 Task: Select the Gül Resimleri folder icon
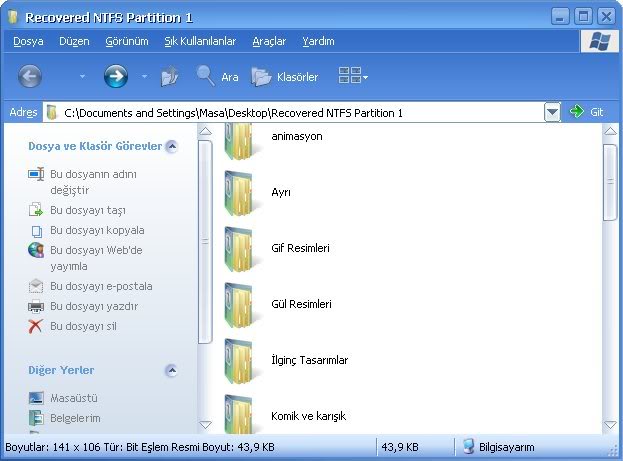tap(238, 305)
